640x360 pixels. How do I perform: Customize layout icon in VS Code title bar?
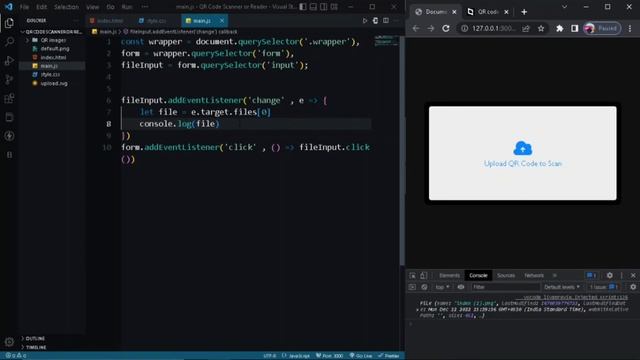[334, 7]
